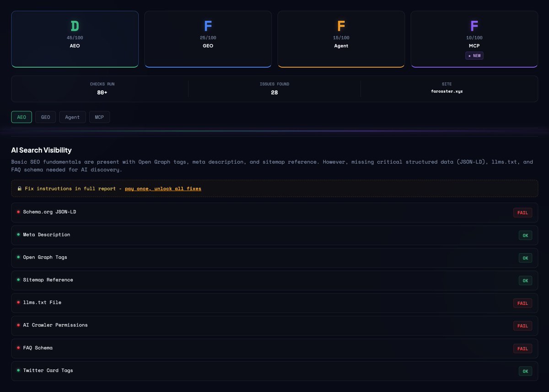This screenshot has width=549, height=392.
Task: Click FAIL badge for FAQ Schema
Action: click(x=522, y=349)
